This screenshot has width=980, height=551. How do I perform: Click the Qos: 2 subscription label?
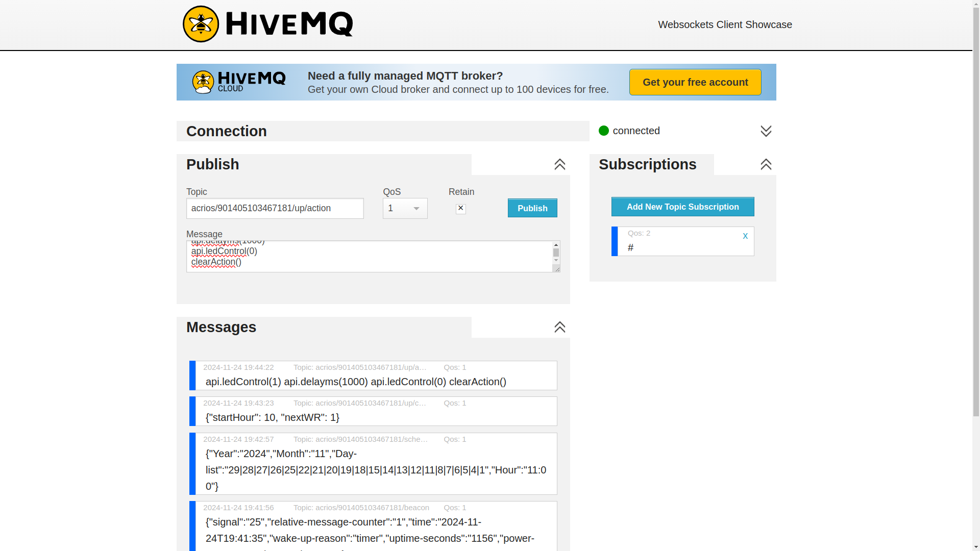tap(639, 233)
